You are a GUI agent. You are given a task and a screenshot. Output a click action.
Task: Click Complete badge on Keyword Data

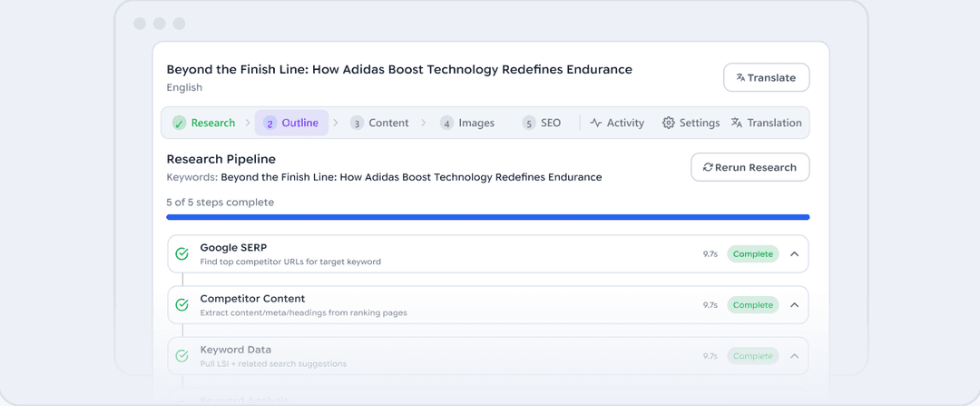point(752,356)
